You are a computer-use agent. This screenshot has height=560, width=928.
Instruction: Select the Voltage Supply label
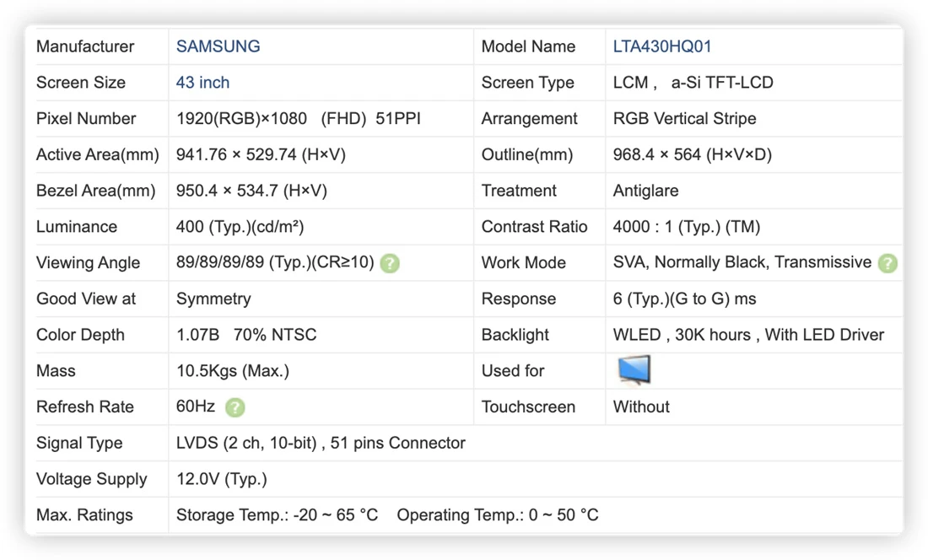click(x=92, y=480)
